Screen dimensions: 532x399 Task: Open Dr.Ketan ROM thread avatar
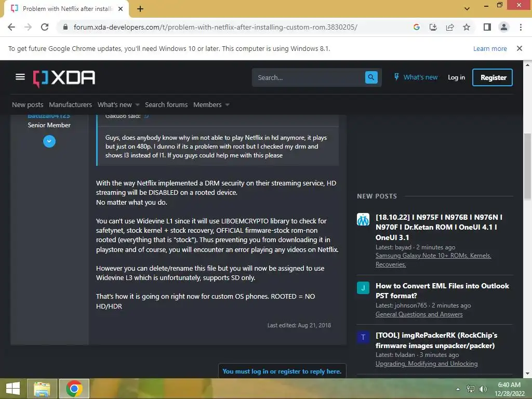[363, 219]
